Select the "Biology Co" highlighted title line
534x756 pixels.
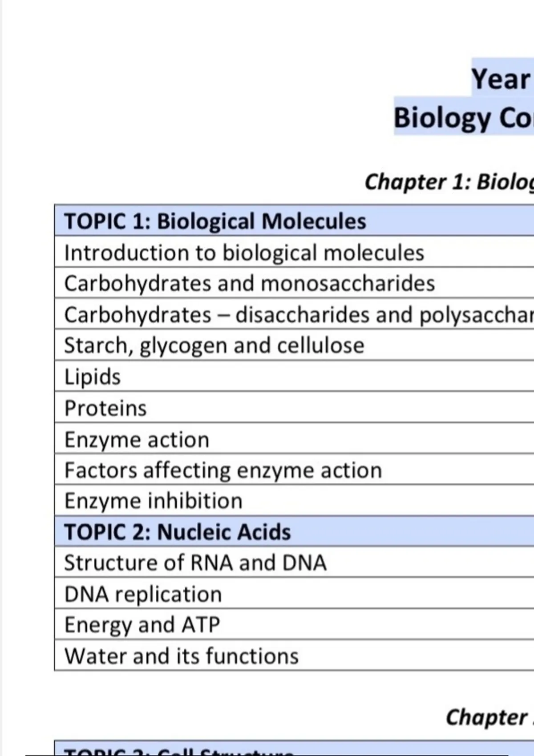coord(462,118)
